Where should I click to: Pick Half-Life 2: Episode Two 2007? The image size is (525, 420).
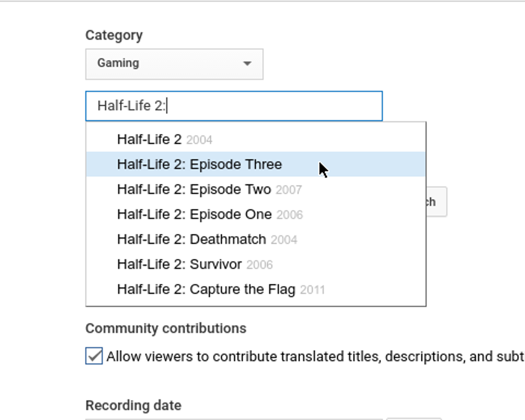(256, 189)
